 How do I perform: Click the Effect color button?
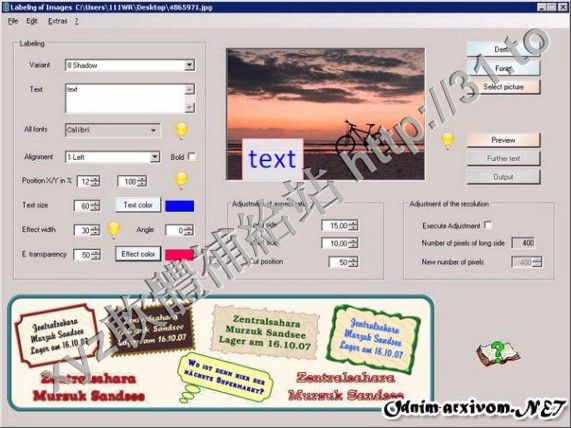coord(138,254)
